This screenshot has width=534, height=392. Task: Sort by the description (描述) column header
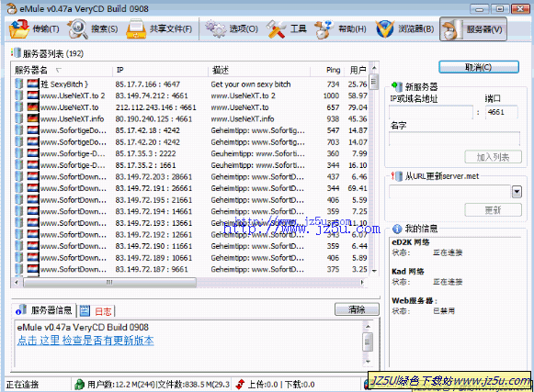259,70
